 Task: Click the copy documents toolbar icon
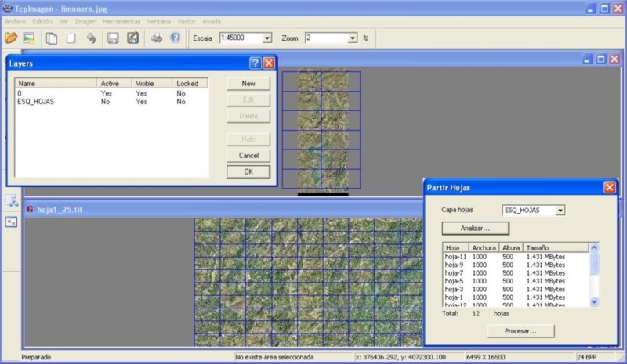pyautogui.click(x=52, y=38)
